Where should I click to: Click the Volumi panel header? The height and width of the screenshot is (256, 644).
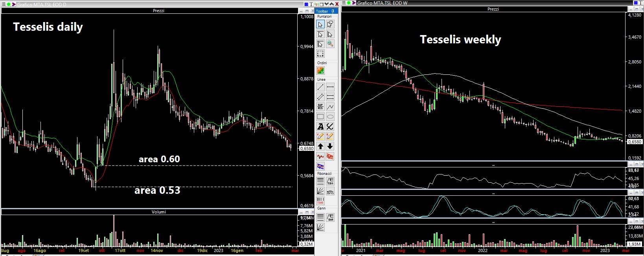coord(158,212)
